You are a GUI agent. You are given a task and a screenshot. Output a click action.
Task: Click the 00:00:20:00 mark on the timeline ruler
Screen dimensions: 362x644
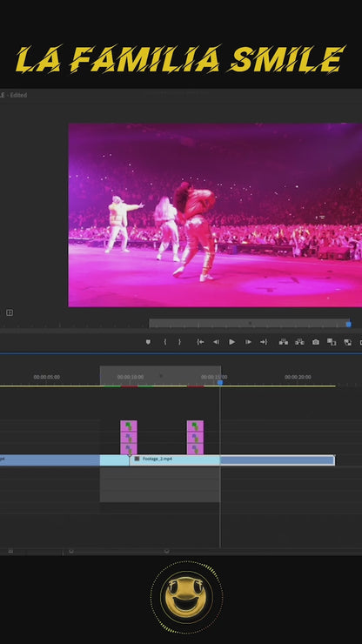pyautogui.click(x=298, y=377)
